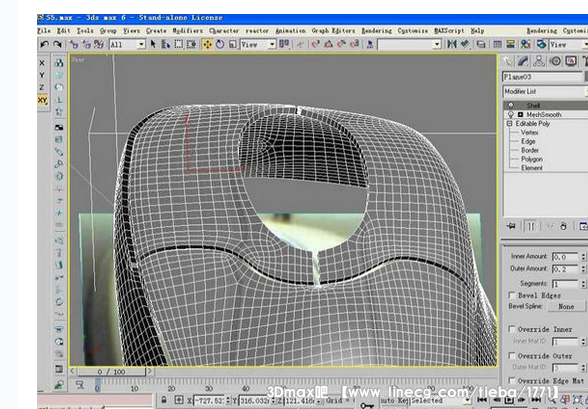
Task: Open the Material Editor icon
Action: point(525,44)
